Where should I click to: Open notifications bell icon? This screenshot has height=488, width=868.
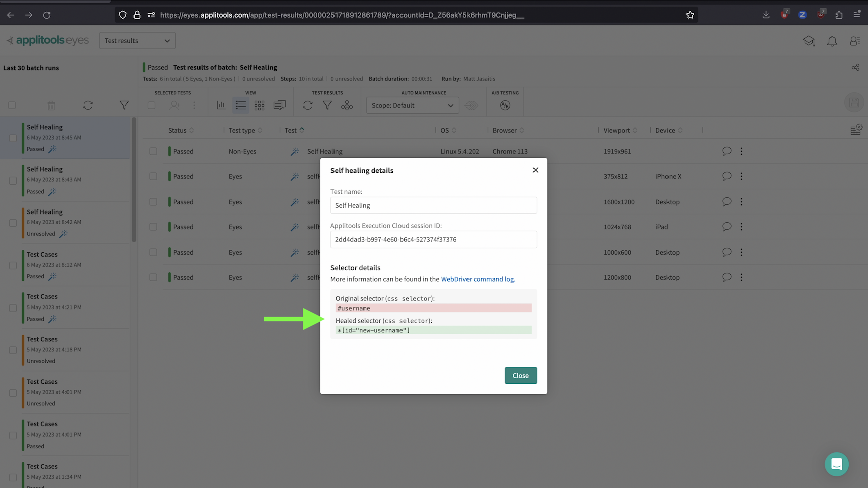[x=832, y=41]
